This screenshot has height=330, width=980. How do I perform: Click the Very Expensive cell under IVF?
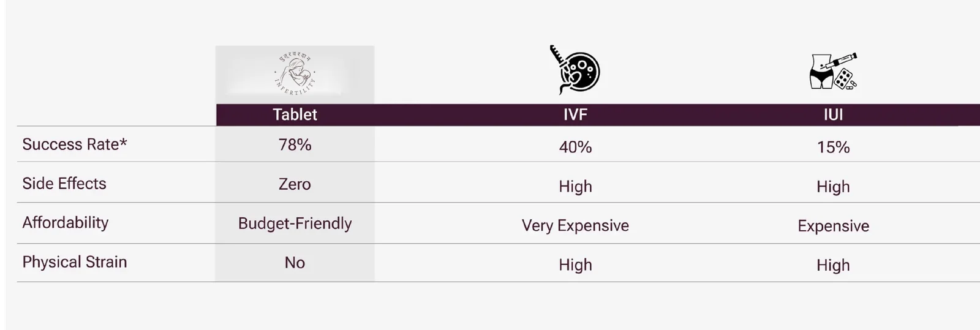575,226
